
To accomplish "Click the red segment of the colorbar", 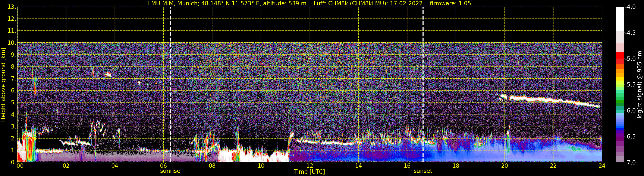I will pyautogui.click(x=620, y=56).
